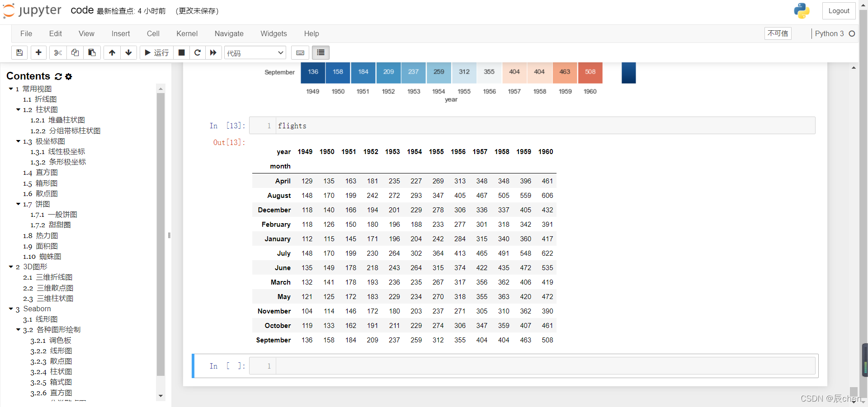Collapse section 3.2 各种图形绘制
Screen dimensions: 868x407
[18, 330]
